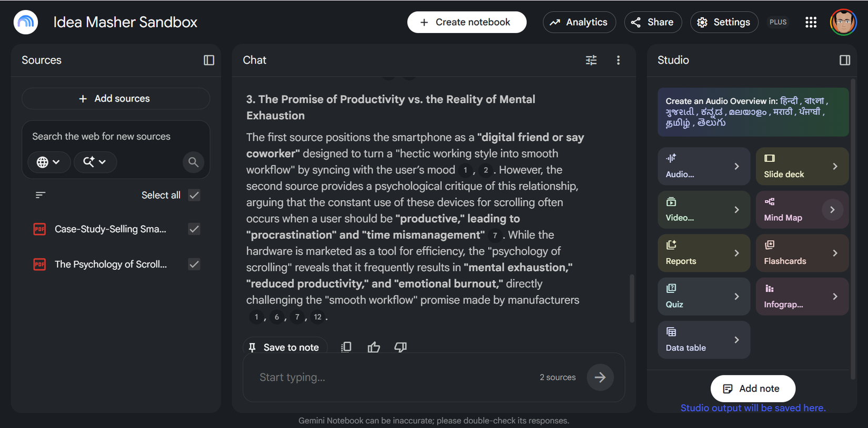Collapse the Sources panel icon
Viewport: 868px width, 428px height.
click(209, 60)
